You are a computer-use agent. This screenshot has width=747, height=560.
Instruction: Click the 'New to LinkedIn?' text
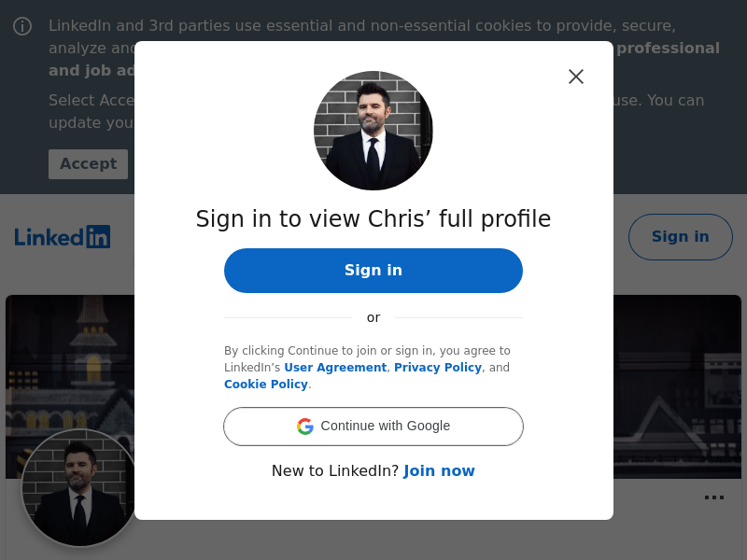coord(335,471)
